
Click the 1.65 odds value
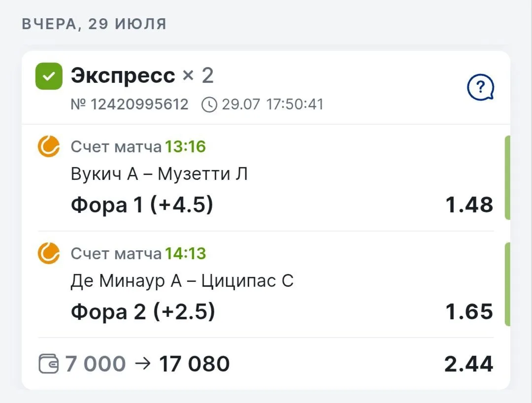click(x=469, y=312)
